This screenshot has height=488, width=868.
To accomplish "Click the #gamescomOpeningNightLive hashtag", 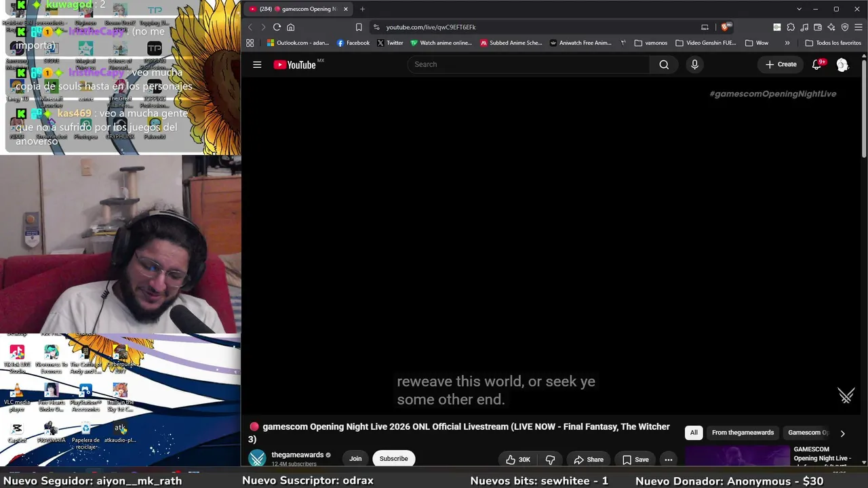I will [772, 94].
